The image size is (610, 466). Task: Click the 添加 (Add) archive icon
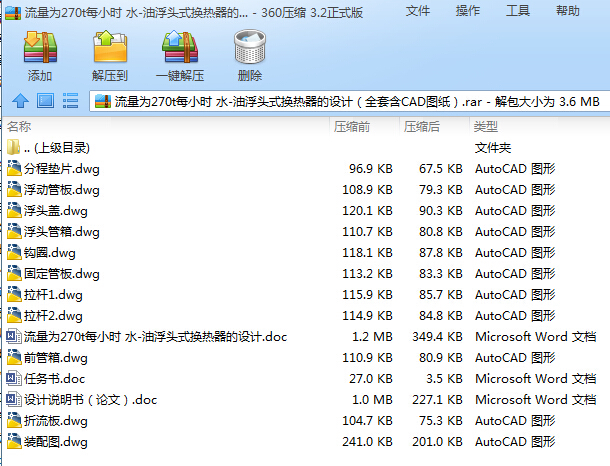point(40,47)
